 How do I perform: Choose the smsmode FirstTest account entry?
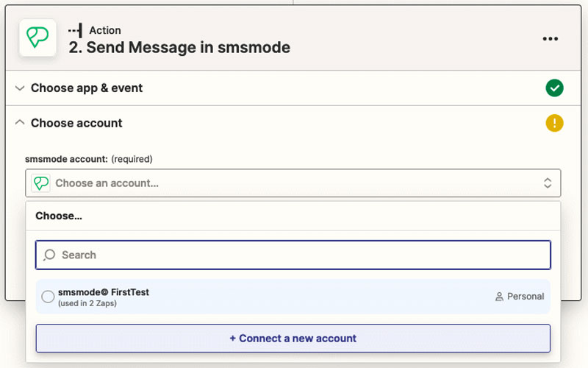click(x=293, y=297)
